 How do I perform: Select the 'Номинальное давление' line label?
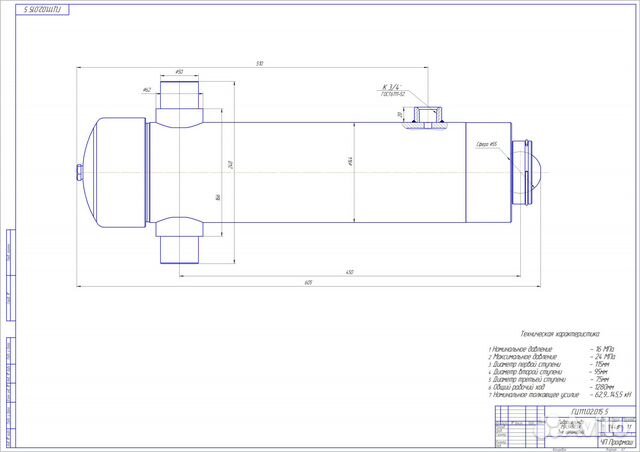pos(520,349)
